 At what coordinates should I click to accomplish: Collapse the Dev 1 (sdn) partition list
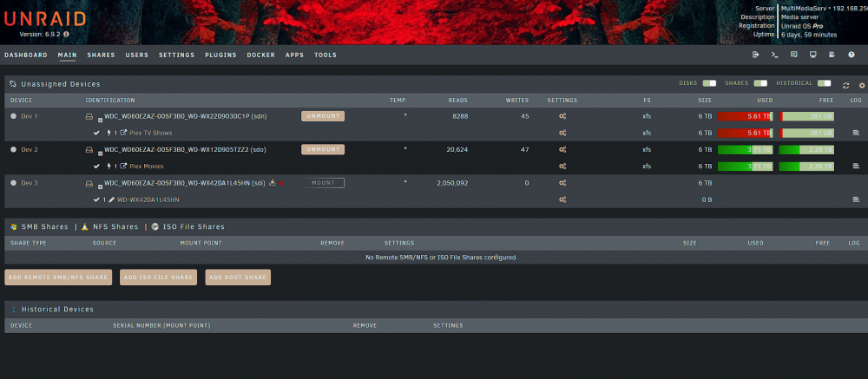point(100,120)
